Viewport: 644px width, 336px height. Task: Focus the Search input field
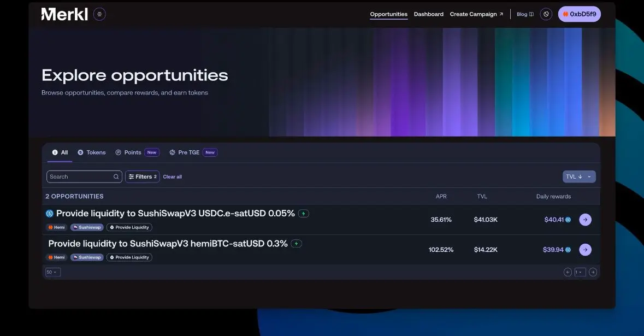tap(84, 176)
